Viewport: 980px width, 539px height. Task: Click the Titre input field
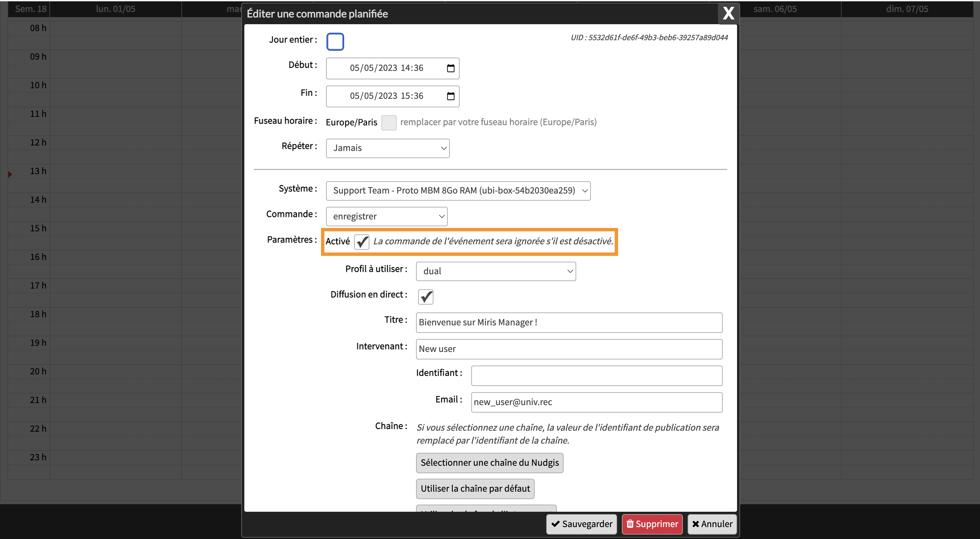coord(569,322)
